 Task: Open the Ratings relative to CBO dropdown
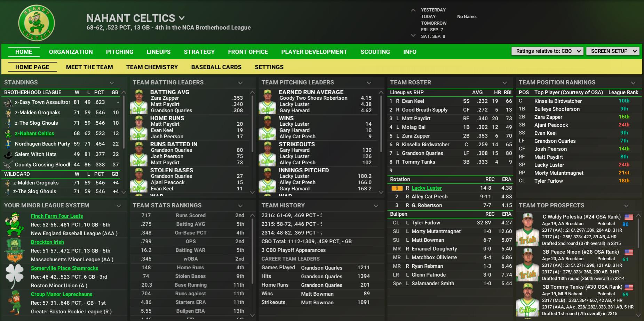pyautogui.click(x=547, y=51)
